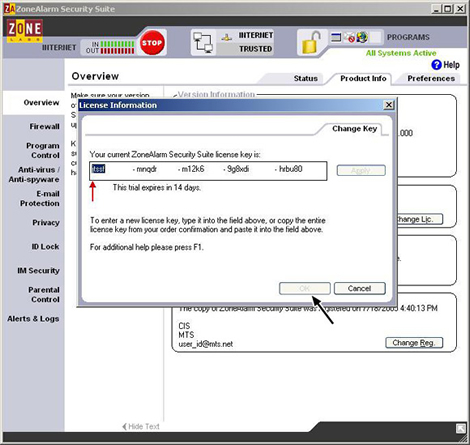Click the ZA title bar icon
Image resolution: width=470 pixels, height=445 pixels.
[x=10, y=9]
